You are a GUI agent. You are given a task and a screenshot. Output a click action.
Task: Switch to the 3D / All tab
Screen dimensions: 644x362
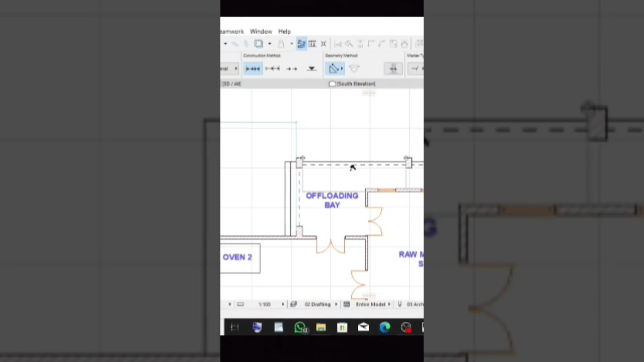click(231, 84)
